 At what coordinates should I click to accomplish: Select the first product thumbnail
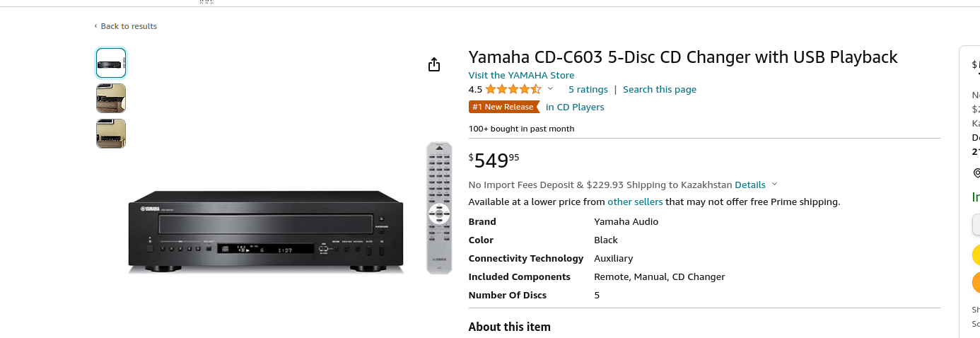[x=111, y=63]
